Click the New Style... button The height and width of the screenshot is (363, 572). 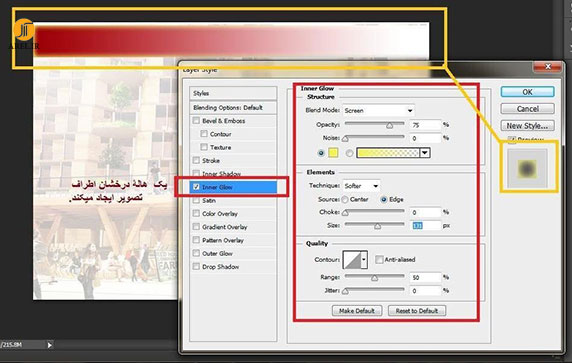[527, 125]
